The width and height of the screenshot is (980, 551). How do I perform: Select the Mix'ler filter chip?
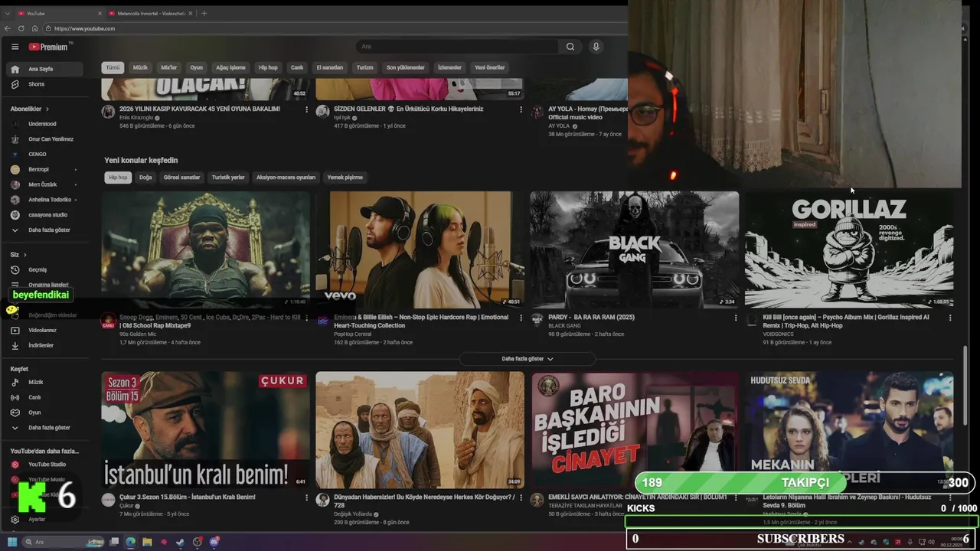coord(168,67)
